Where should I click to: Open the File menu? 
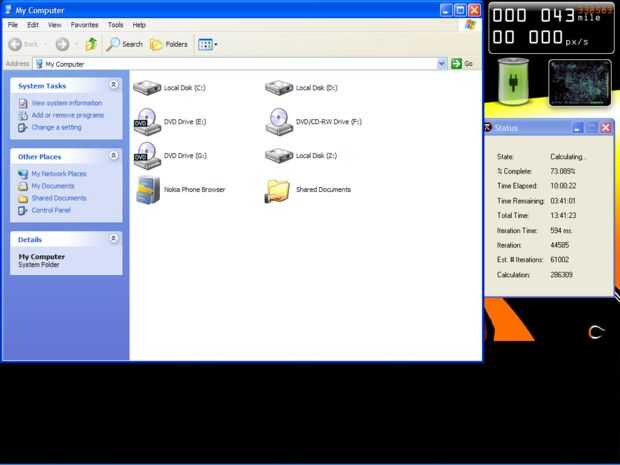(x=13, y=25)
